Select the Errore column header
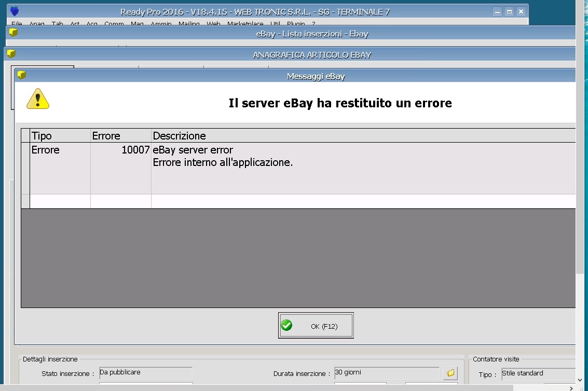This screenshot has width=588, height=391. pos(121,135)
